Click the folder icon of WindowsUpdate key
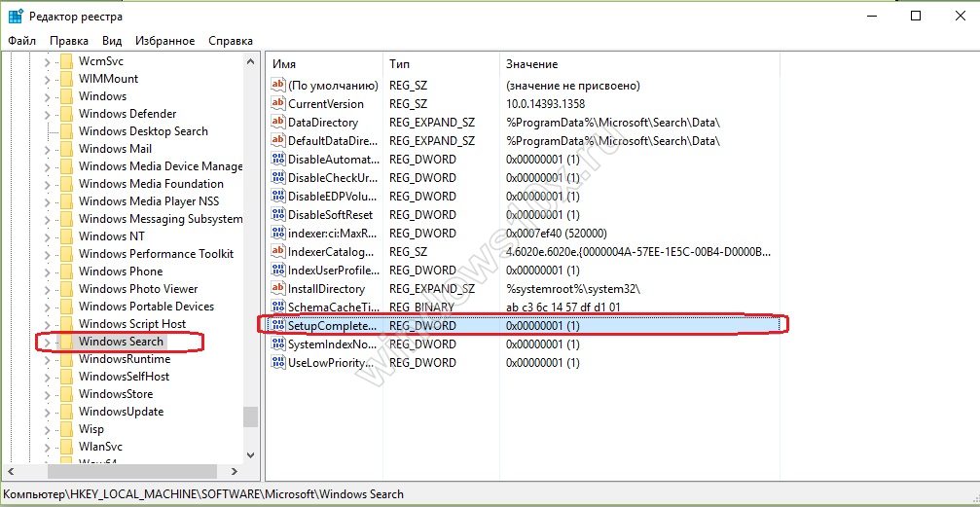 66,412
